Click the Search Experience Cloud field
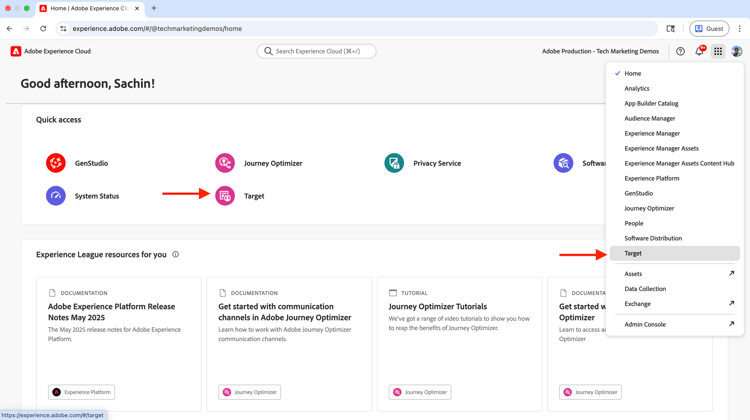The height and width of the screenshot is (420, 750). click(x=317, y=51)
